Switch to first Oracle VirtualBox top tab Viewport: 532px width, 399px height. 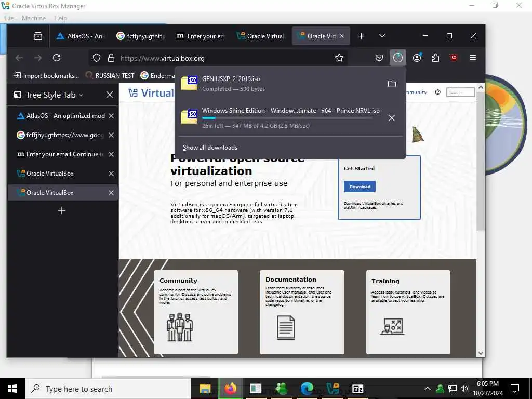261,36
